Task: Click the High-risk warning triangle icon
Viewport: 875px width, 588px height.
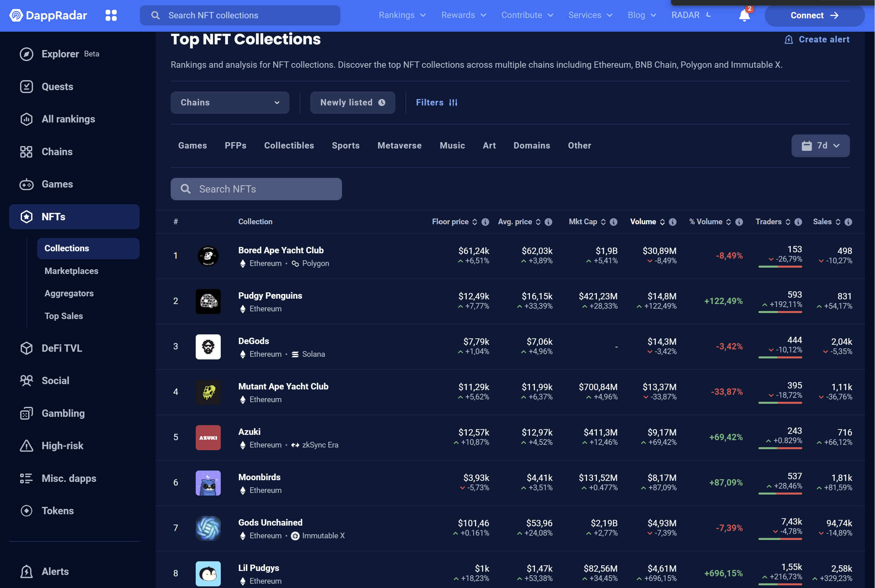Action: click(x=26, y=446)
